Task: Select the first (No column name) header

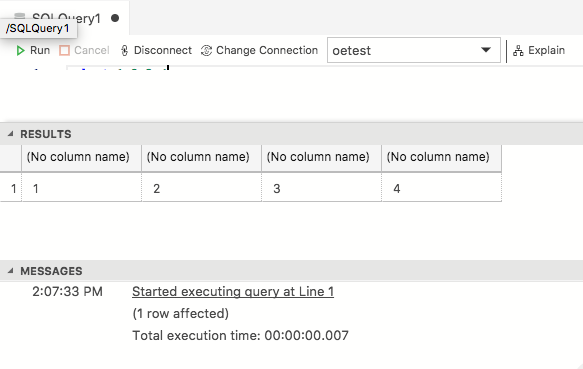Action: click(x=81, y=158)
